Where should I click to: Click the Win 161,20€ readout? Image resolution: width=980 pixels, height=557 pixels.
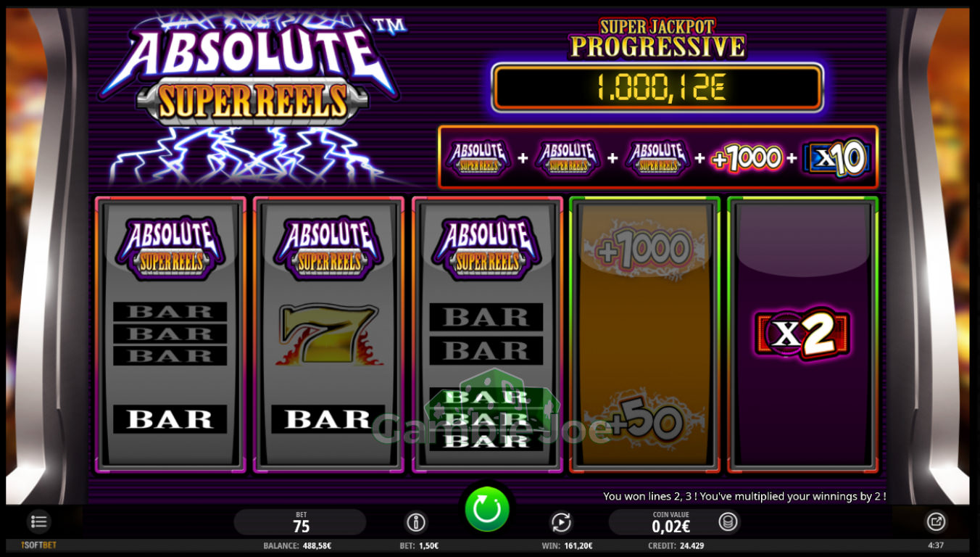[x=567, y=545]
